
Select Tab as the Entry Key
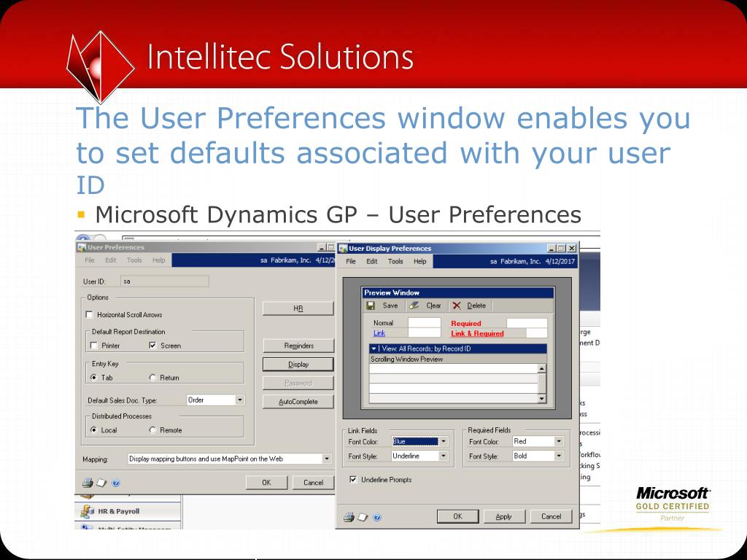pyautogui.click(x=94, y=377)
